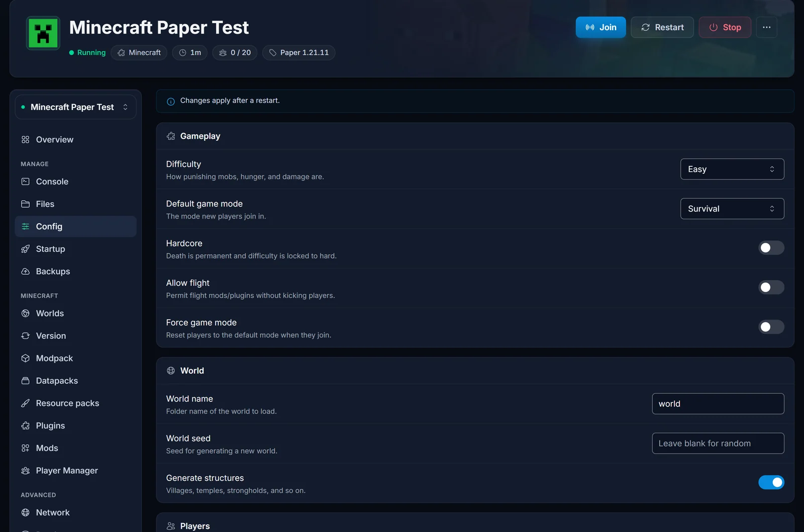The image size is (804, 532).
Task: Click the Minecraft creeper server icon
Action: [43, 33]
